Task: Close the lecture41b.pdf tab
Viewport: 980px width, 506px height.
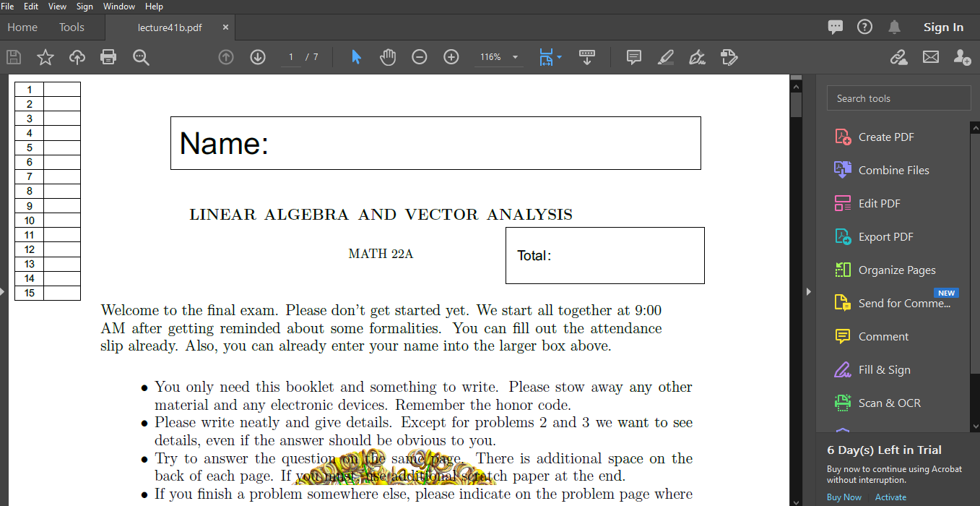Action: click(225, 27)
